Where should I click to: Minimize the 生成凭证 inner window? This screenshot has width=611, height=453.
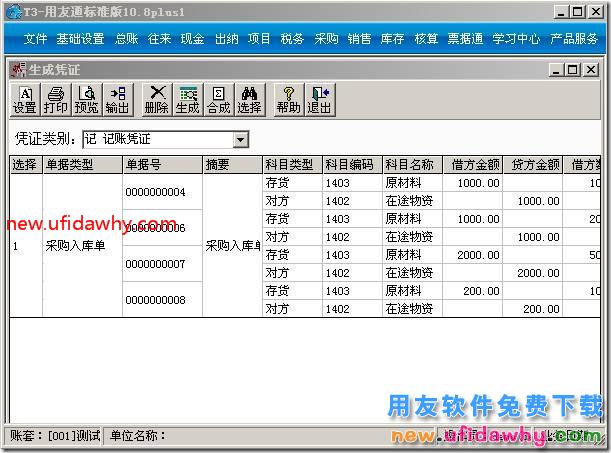[556, 70]
